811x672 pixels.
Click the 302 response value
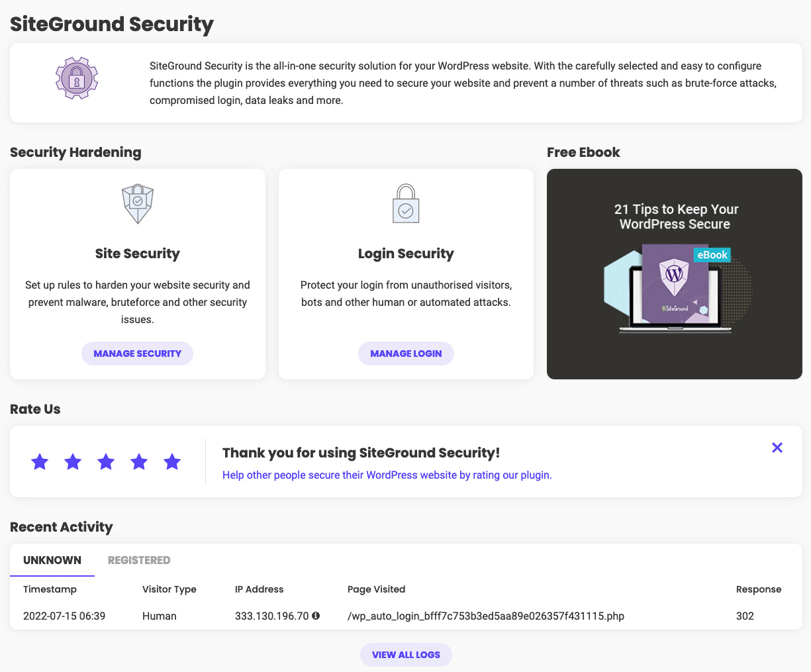click(745, 616)
